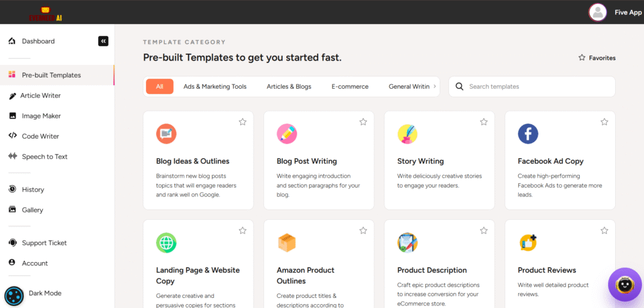
Task: Favorite the Blog Ideas & Outlines template
Action: (x=242, y=122)
